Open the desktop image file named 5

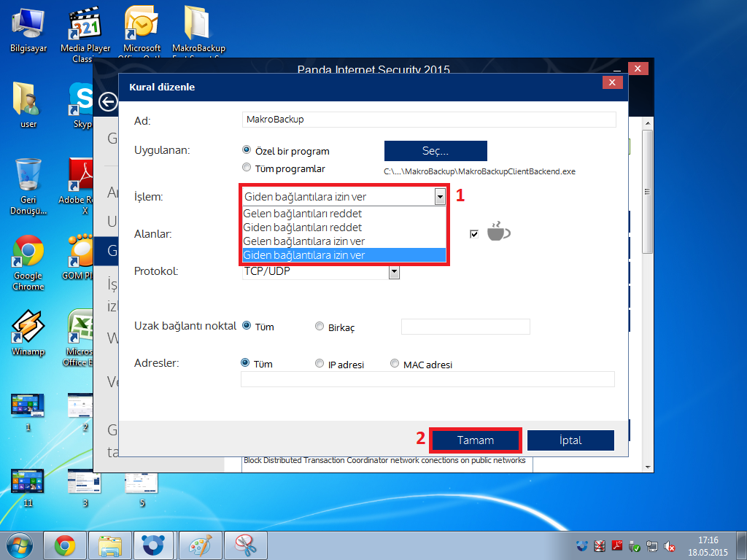point(142,488)
